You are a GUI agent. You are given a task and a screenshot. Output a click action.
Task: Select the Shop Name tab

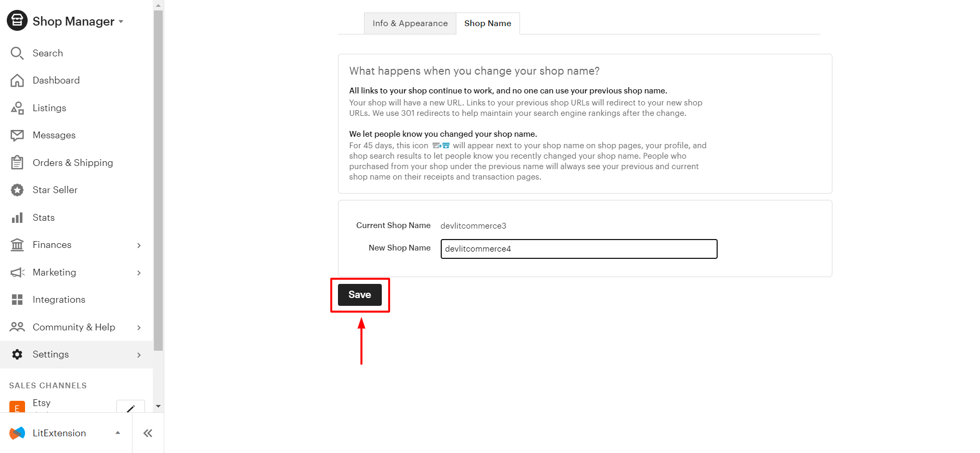point(488,23)
